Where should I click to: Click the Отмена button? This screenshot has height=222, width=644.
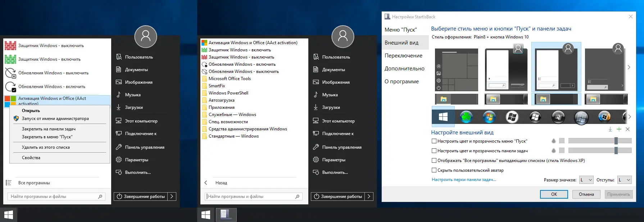586,194
